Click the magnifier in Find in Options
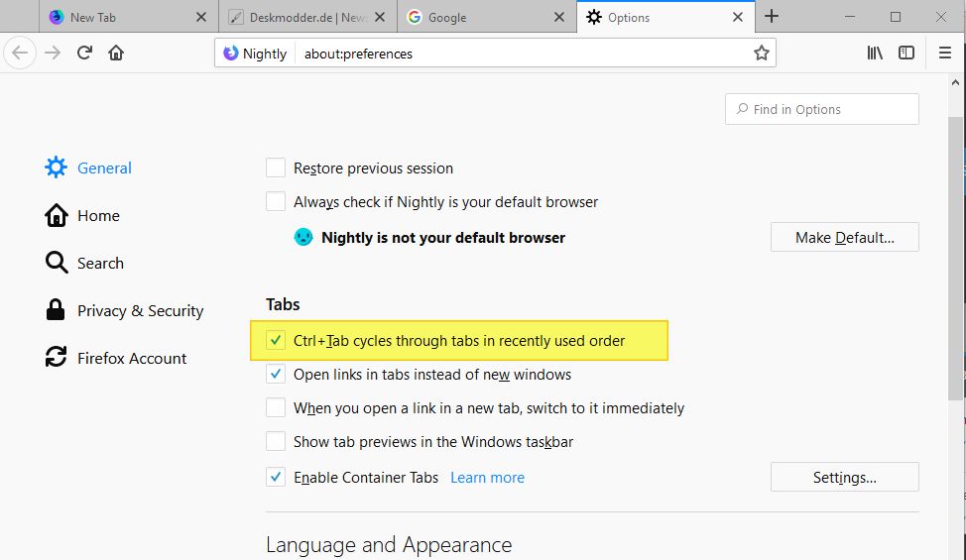Screen dimensions: 966x560 coord(742,109)
